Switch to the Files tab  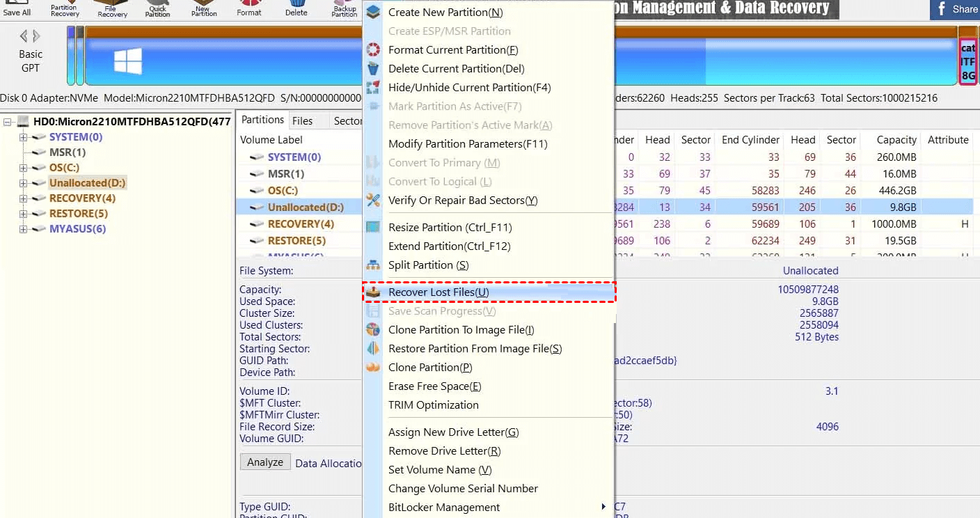click(x=302, y=120)
